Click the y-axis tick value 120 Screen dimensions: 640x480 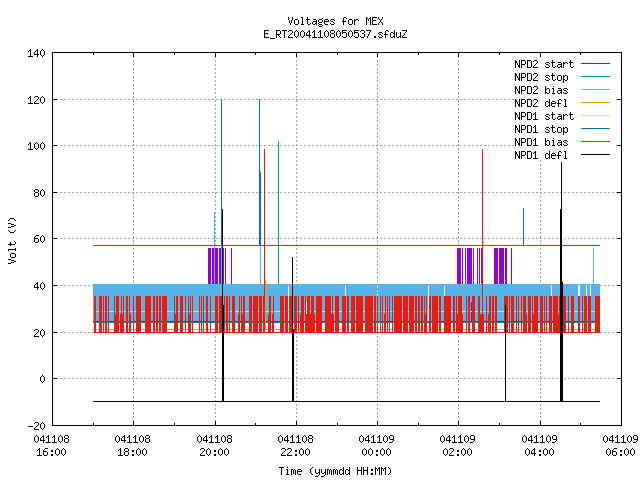[36, 100]
